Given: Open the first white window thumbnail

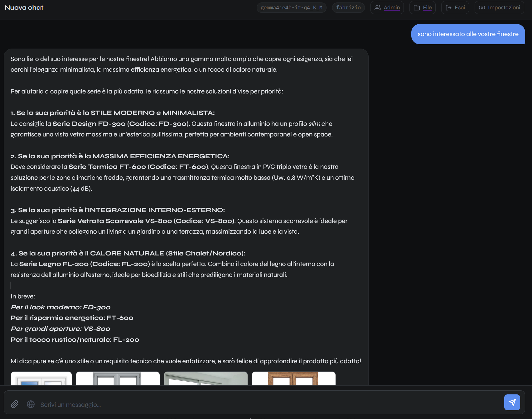Looking at the screenshot, I should 41,379.
